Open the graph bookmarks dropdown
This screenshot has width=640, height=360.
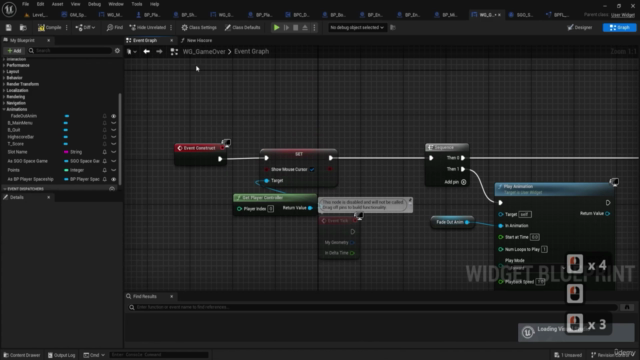tap(131, 51)
